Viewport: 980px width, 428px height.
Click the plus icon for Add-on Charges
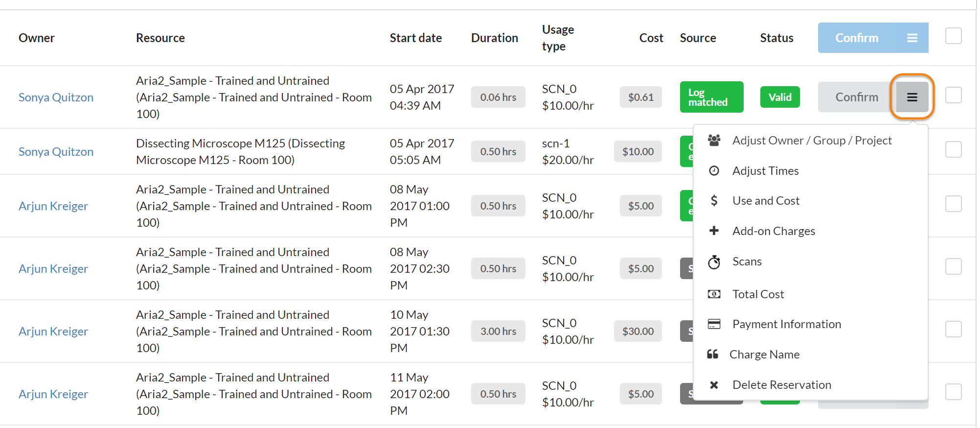tap(714, 231)
